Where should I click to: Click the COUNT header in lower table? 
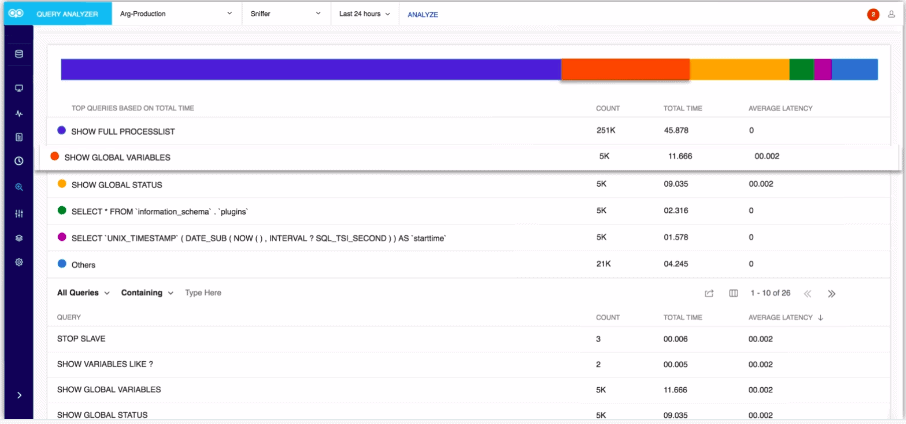[608, 317]
